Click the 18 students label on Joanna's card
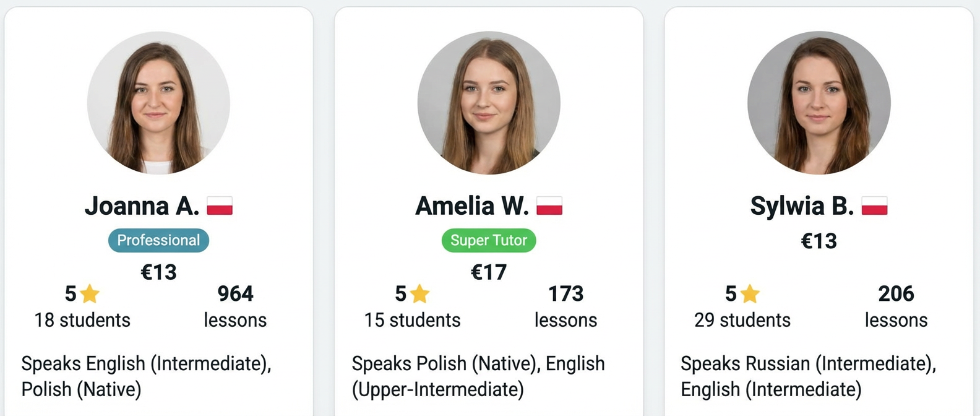980x416 pixels. point(81,320)
